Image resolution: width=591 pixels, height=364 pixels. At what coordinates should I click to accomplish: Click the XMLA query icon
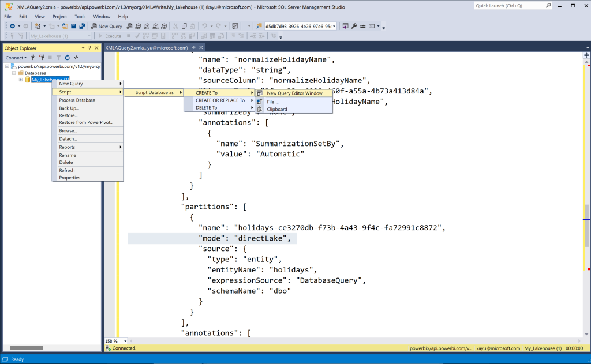(x=155, y=26)
